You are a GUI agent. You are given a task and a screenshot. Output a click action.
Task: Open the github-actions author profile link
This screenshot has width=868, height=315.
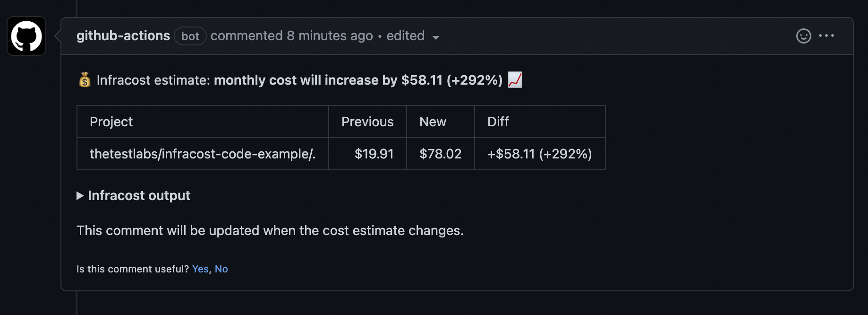[x=123, y=36]
